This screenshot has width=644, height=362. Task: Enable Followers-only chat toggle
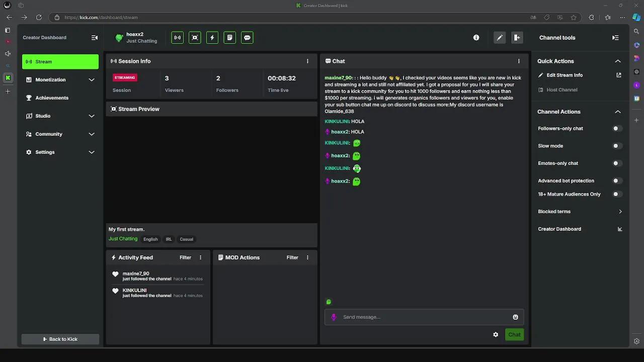point(617,129)
